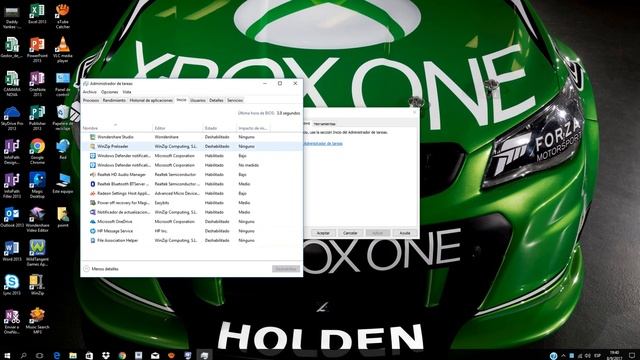The image size is (640, 360).
Task: Click the taskbar clock
Action: point(614,356)
